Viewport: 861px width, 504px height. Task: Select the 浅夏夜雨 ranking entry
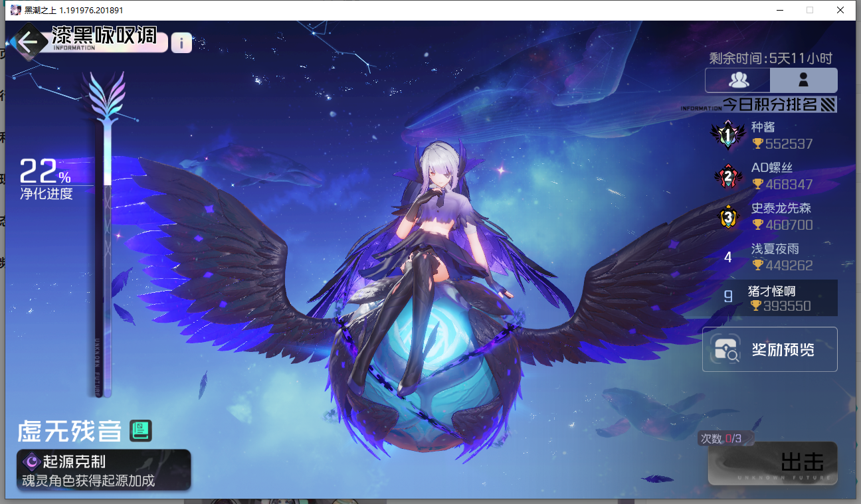771,257
